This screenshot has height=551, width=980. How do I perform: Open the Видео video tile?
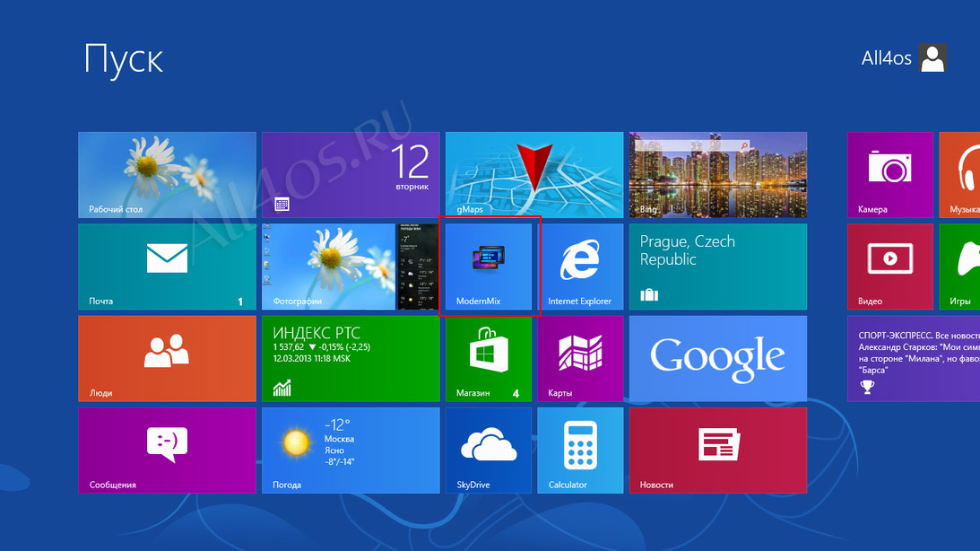coord(890,267)
